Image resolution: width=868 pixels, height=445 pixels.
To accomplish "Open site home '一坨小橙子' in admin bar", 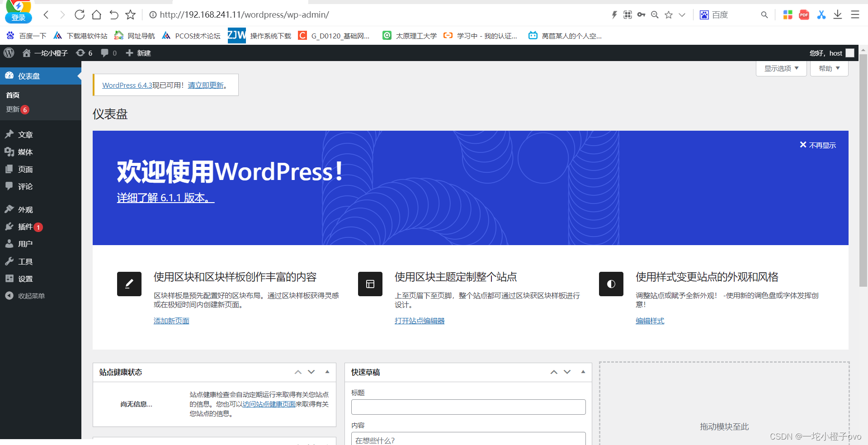I will click(x=45, y=53).
